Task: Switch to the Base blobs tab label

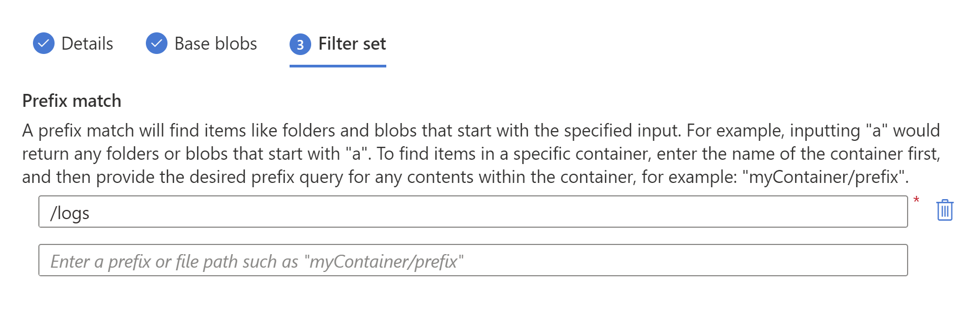Action: [x=216, y=44]
